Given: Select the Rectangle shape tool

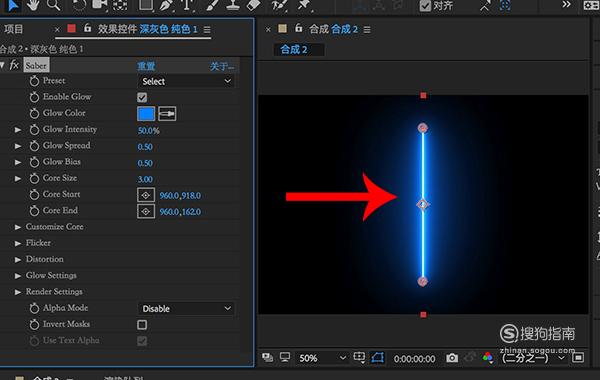Looking at the screenshot, I should coord(146,5).
